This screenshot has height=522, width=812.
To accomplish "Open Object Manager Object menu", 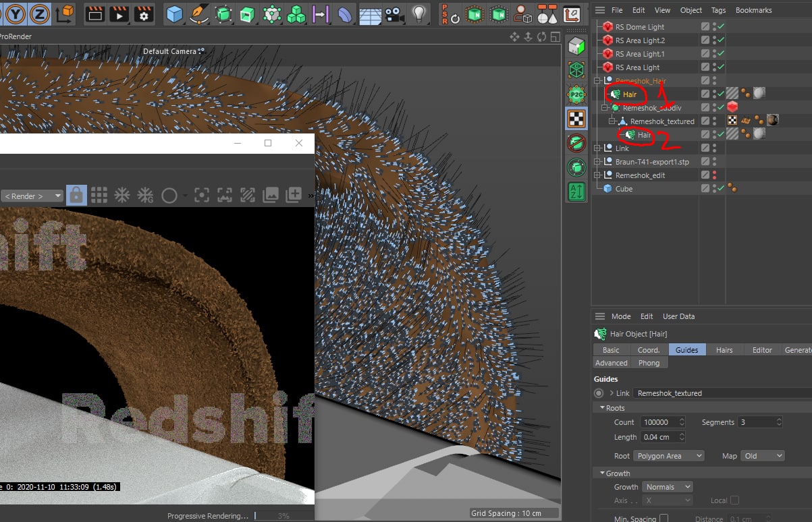I will click(x=691, y=10).
